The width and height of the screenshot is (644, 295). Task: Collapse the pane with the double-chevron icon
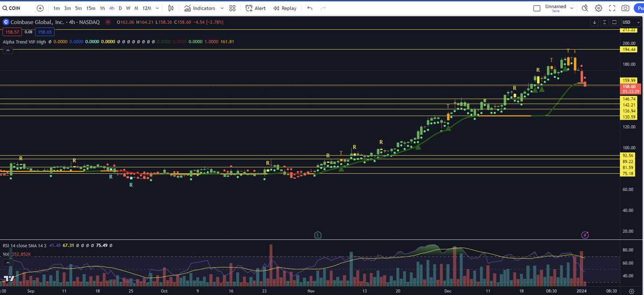(x=605, y=22)
